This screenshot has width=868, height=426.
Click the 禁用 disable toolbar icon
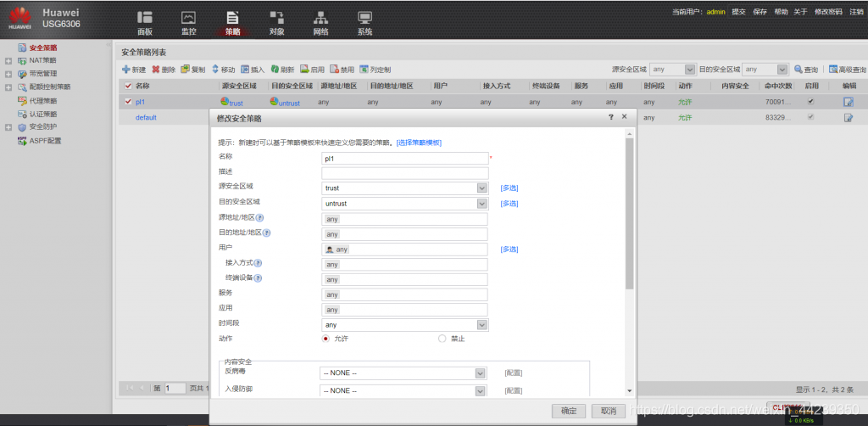(334, 70)
